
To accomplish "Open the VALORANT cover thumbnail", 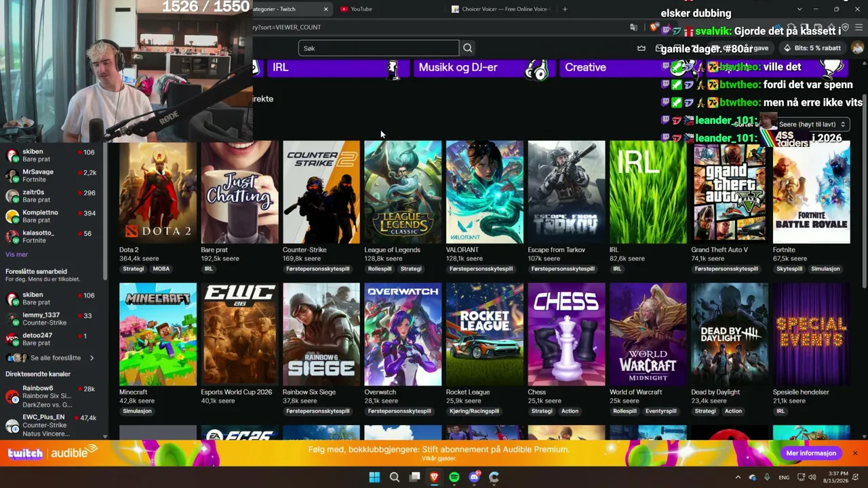I will 485,192.
